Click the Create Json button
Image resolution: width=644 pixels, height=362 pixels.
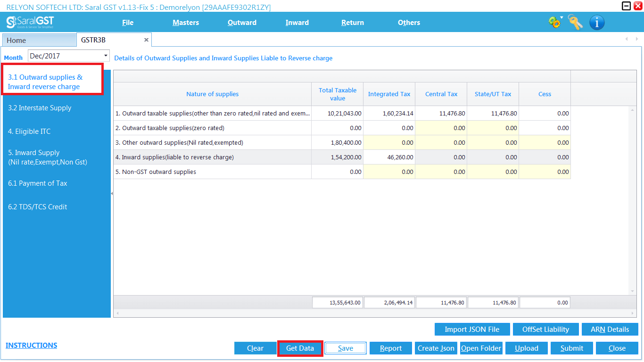click(436, 348)
